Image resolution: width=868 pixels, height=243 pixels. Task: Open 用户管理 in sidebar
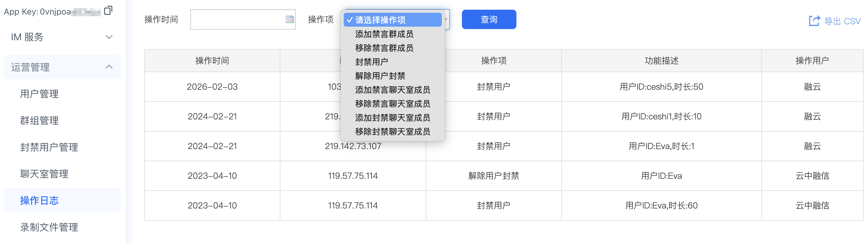(x=39, y=94)
